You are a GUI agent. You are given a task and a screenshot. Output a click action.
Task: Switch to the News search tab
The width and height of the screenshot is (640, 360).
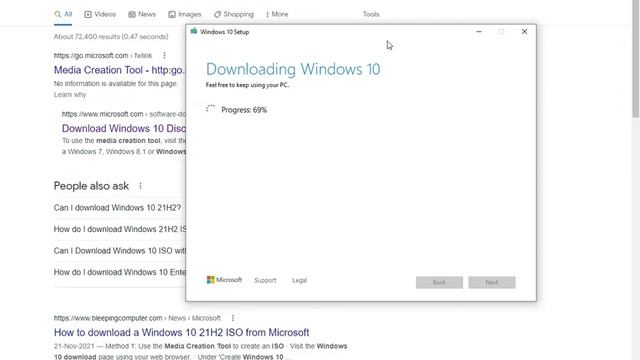tap(142, 14)
